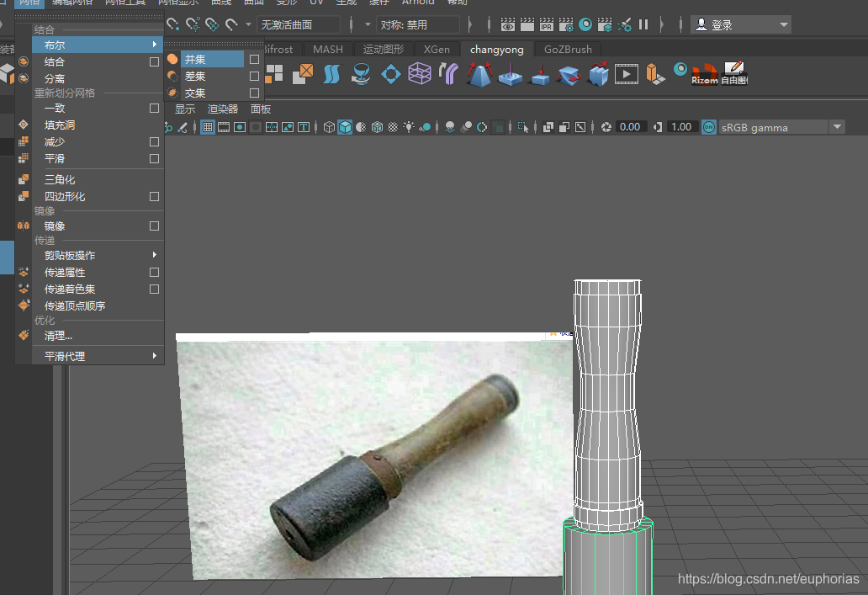Viewport: 868px width, 595px height.
Task: Click the exposure value field 0.00
Action: coord(630,127)
